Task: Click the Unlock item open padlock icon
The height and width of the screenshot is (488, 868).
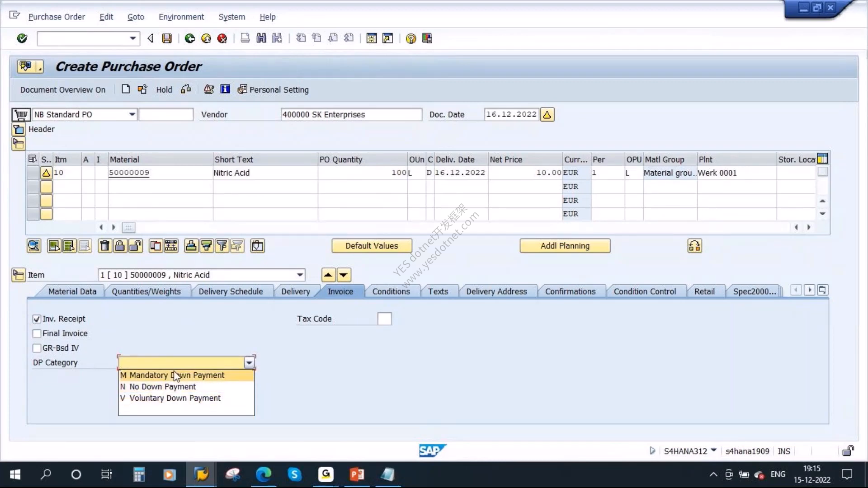Action: (135, 246)
